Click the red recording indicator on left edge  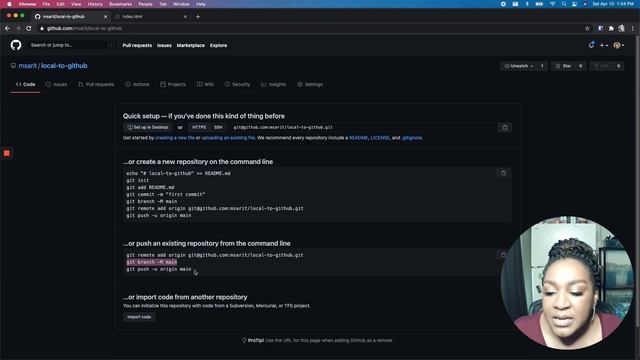pos(7,153)
